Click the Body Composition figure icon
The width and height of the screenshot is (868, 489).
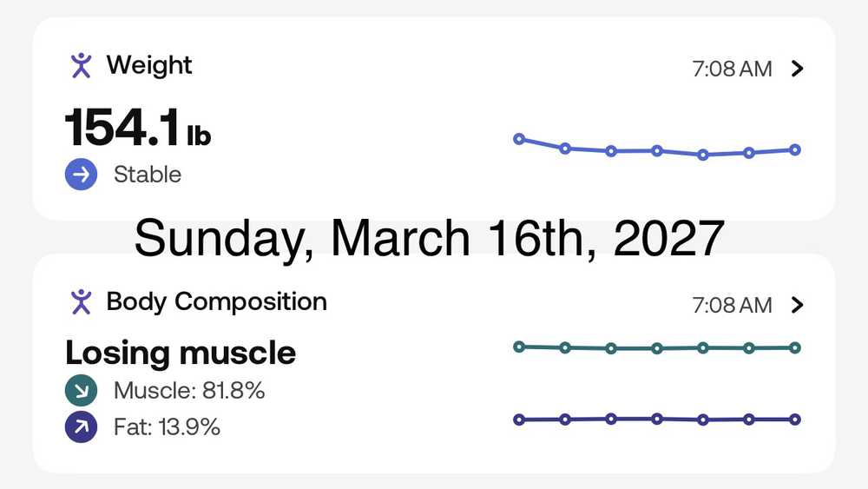coord(81,301)
